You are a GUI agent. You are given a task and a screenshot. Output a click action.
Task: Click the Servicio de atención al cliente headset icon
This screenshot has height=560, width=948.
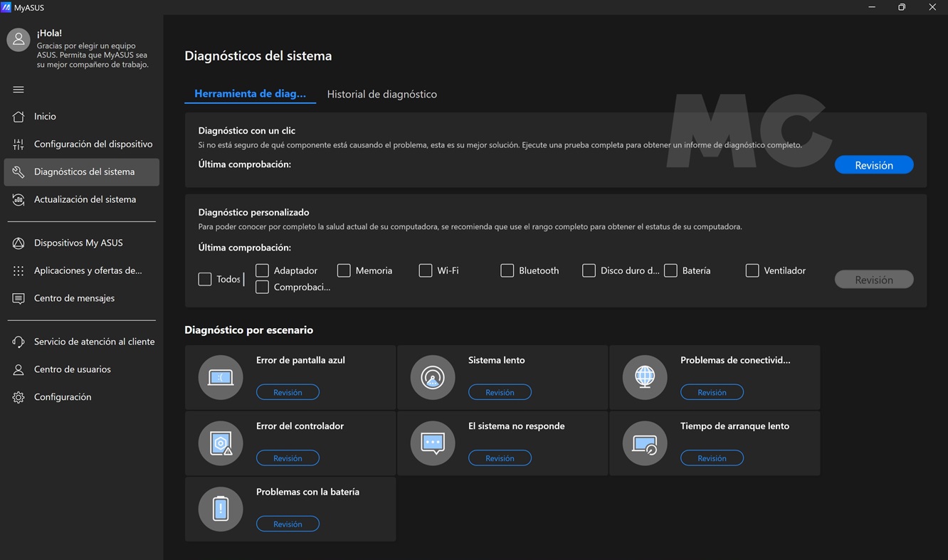(19, 342)
